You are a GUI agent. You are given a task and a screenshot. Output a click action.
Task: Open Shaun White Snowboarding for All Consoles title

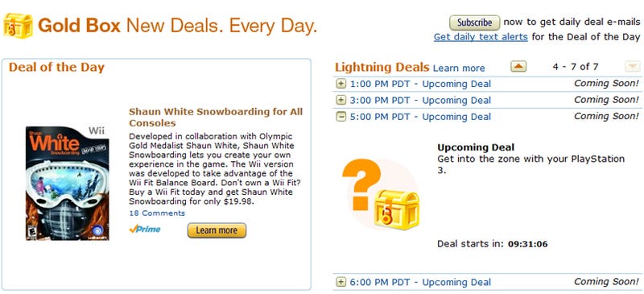[216, 117]
